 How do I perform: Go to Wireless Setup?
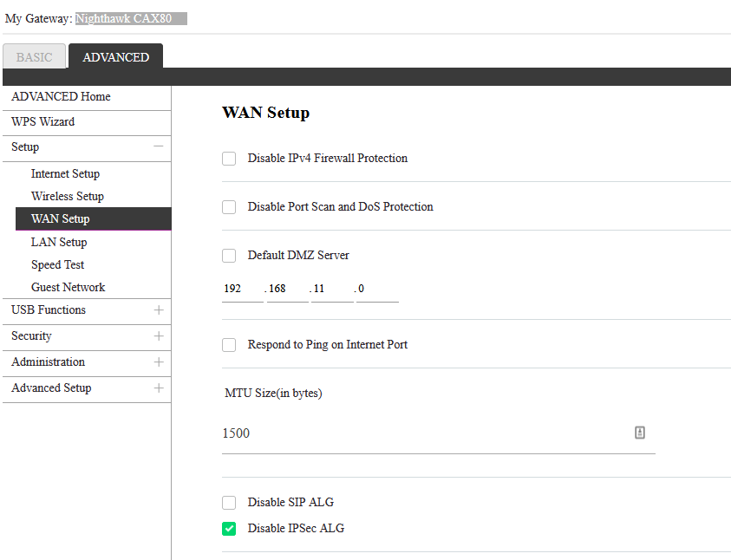tap(67, 196)
